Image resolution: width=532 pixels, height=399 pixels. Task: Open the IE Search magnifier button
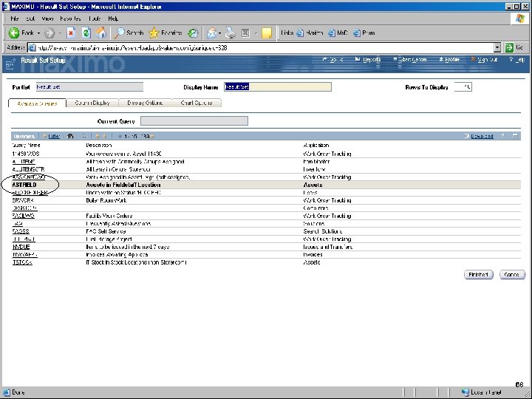pyautogui.click(x=129, y=33)
